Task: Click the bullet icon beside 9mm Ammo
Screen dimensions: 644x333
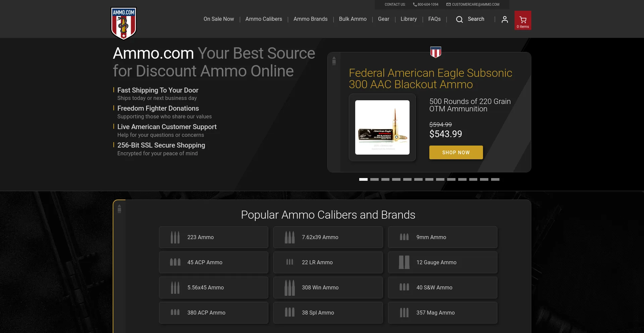Action: [404, 237]
